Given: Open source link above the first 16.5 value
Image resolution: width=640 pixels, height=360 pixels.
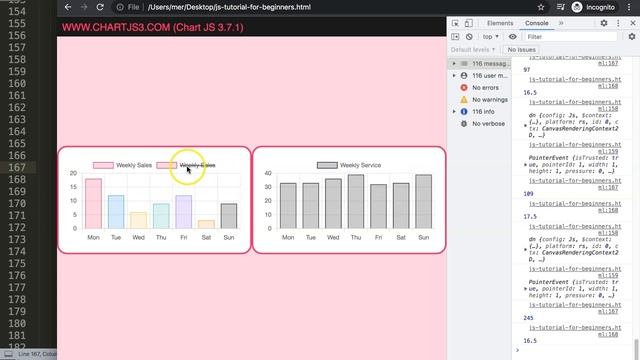Looking at the screenshot, I should tap(575, 83).
